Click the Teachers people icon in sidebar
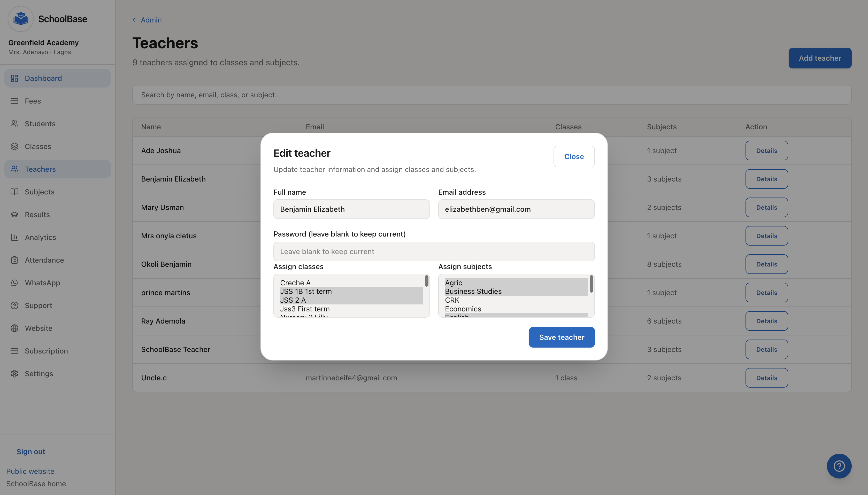868x495 pixels. click(14, 169)
